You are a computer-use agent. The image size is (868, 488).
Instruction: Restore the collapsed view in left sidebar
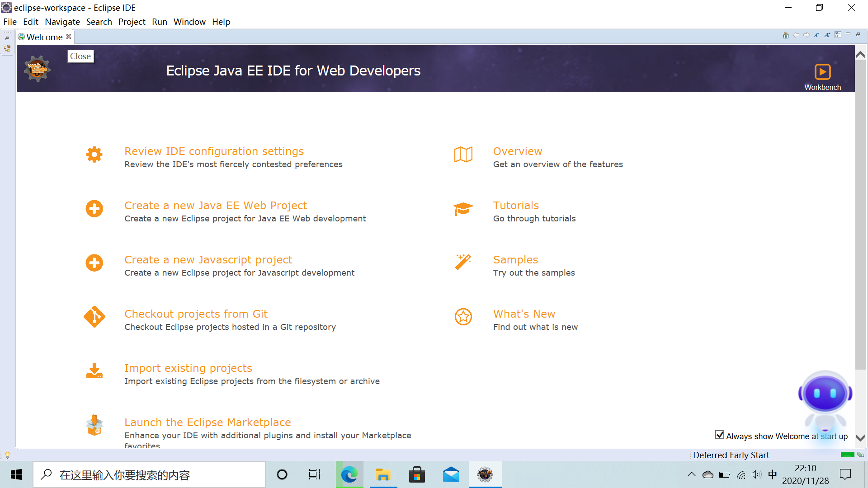pos(7,38)
